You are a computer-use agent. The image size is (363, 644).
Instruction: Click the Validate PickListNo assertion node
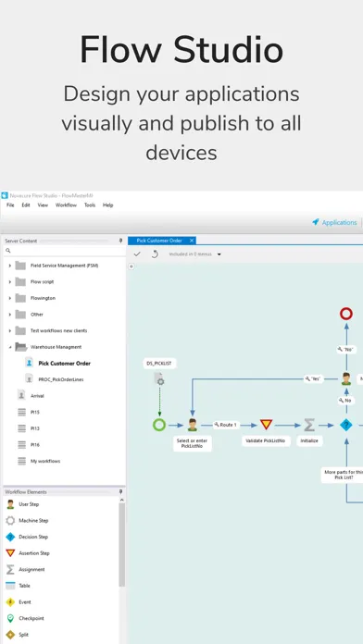pos(266,425)
